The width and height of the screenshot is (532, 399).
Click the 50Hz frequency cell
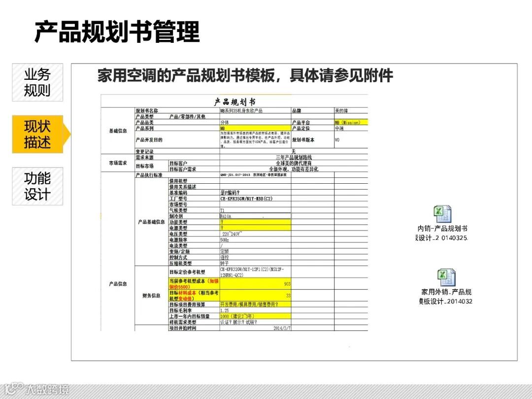point(255,240)
